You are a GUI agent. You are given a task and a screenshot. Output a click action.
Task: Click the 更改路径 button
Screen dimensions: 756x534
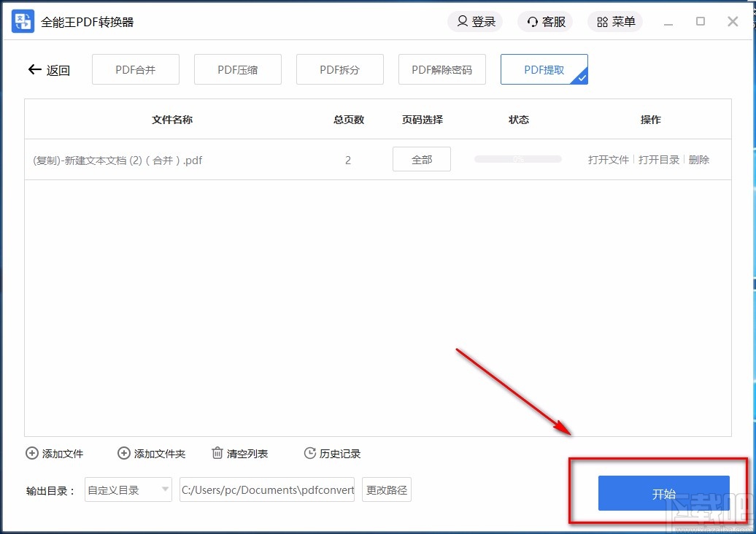click(386, 489)
